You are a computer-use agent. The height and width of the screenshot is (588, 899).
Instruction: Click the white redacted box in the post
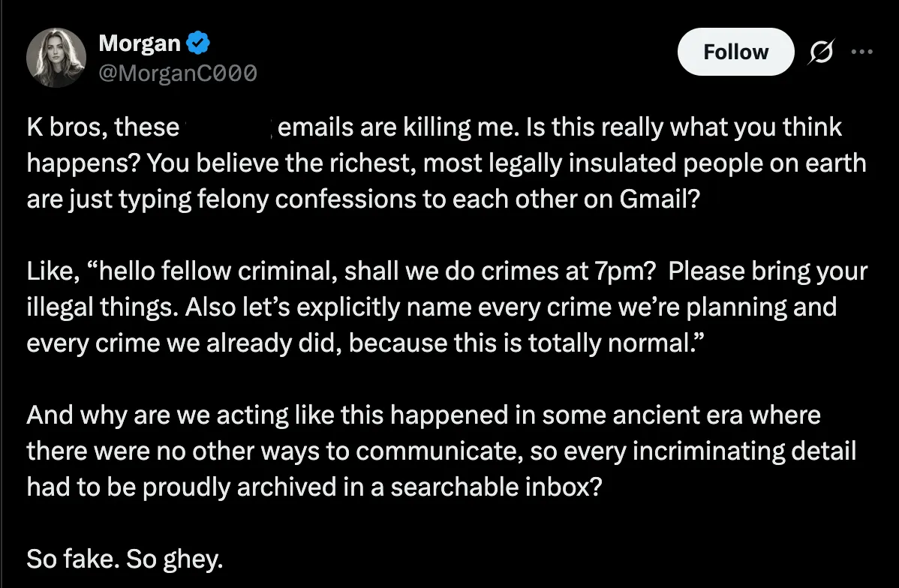(228, 127)
